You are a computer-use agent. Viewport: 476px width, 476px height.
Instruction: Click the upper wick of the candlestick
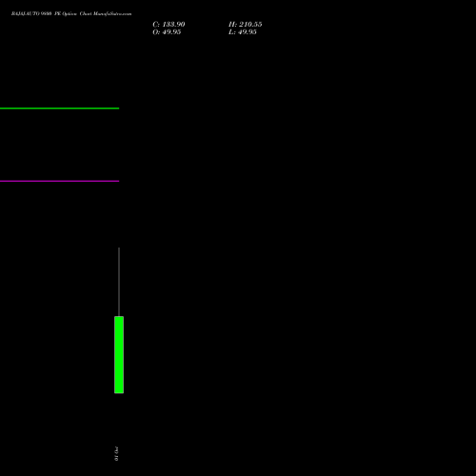(x=119, y=282)
